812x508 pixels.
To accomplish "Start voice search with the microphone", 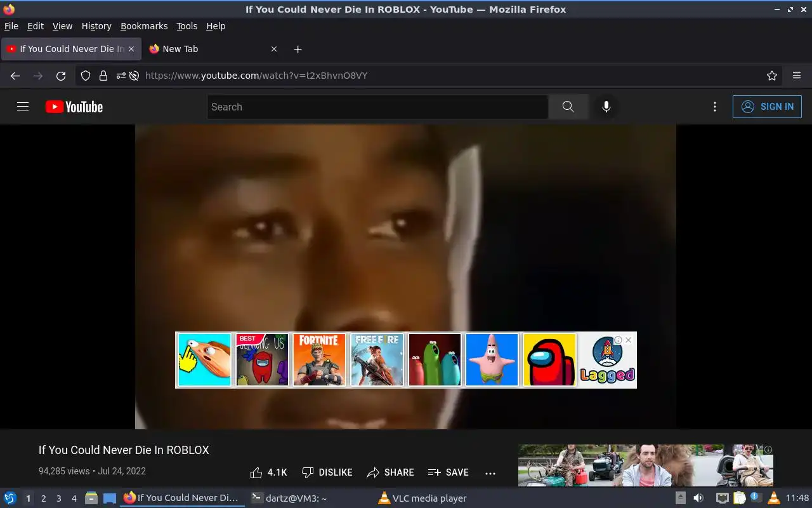I will click(606, 107).
